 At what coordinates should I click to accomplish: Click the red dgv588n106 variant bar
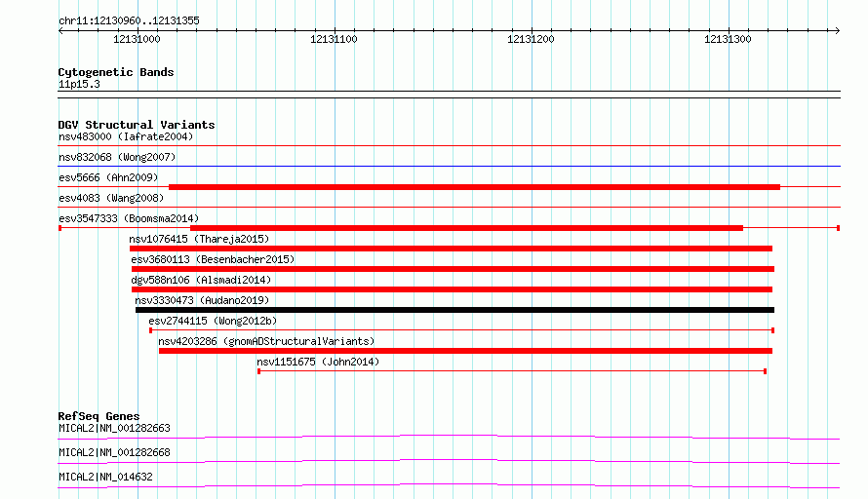pyautogui.click(x=452, y=289)
